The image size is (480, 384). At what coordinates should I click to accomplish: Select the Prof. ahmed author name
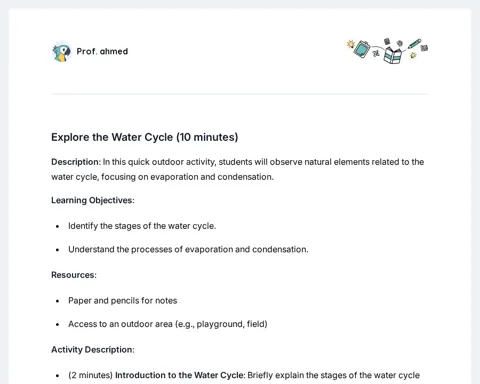click(x=102, y=51)
